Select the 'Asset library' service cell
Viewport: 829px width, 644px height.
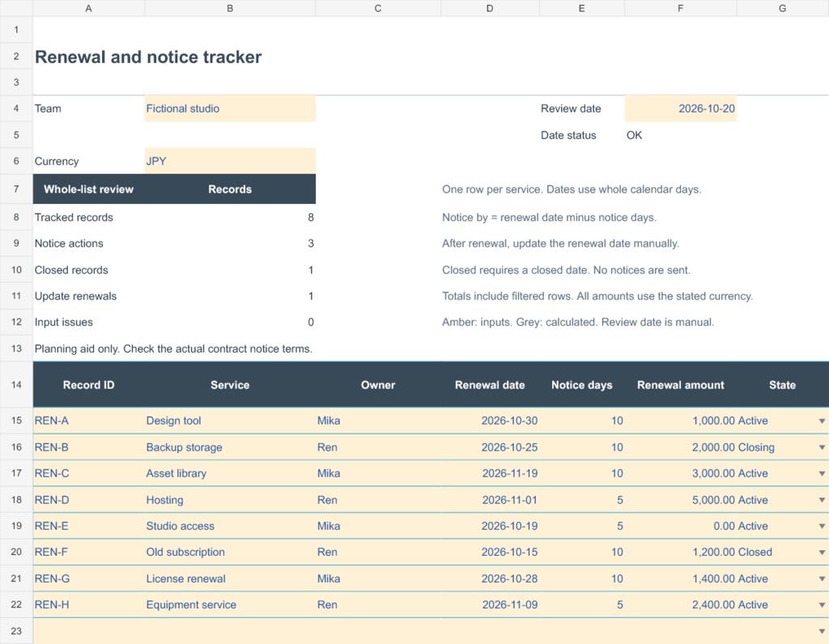pos(230,473)
